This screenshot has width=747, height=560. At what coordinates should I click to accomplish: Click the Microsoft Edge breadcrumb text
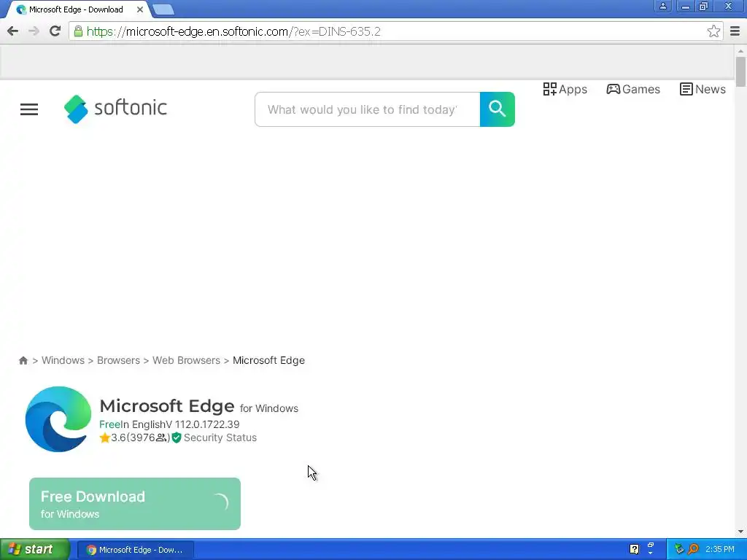point(268,360)
